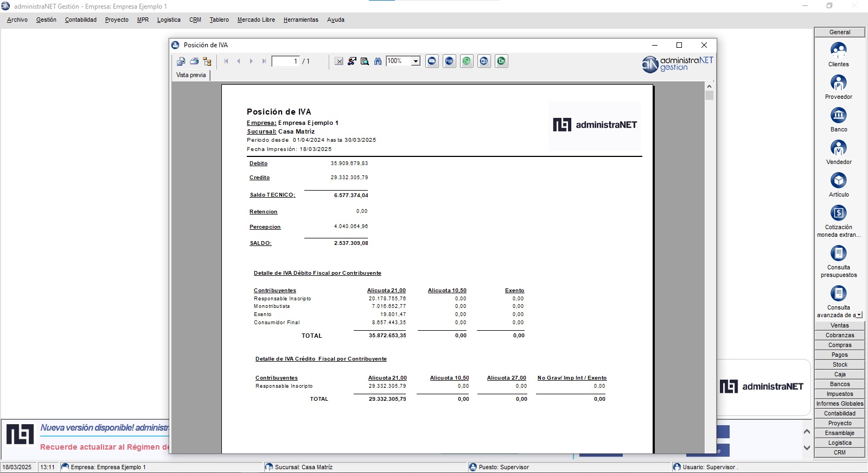
Task: Click Contabilidad section button in side panel
Action: point(840,413)
